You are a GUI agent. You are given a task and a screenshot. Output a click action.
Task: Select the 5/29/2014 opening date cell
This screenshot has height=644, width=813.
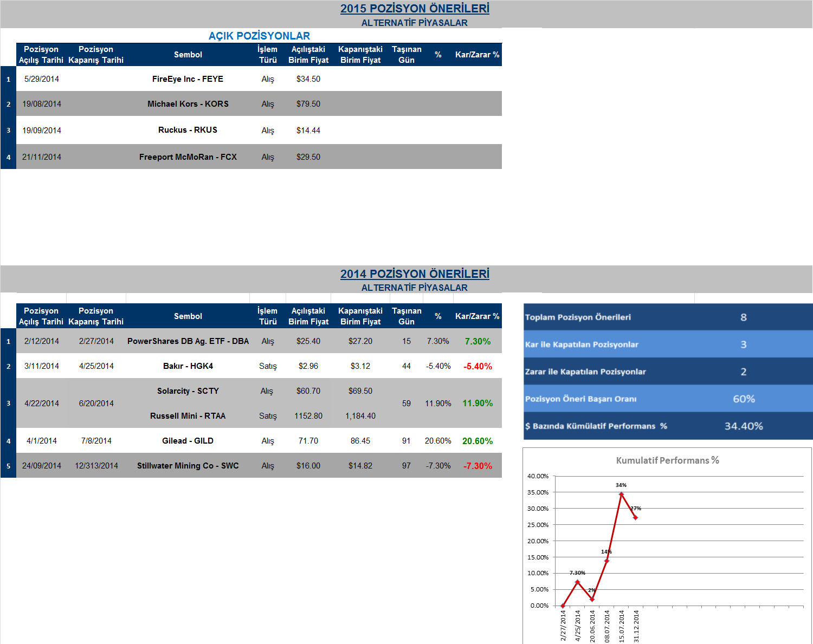pyautogui.click(x=42, y=79)
